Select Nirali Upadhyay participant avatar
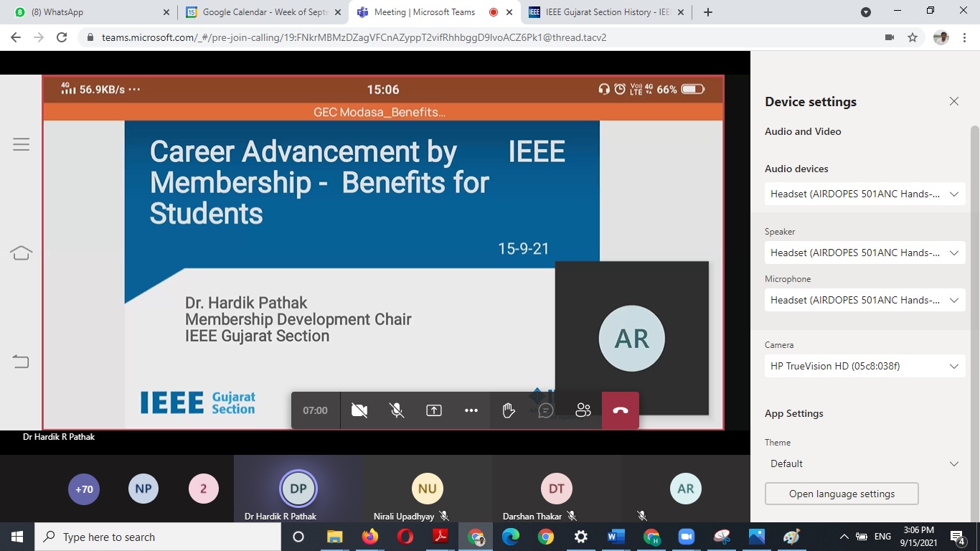 [428, 489]
